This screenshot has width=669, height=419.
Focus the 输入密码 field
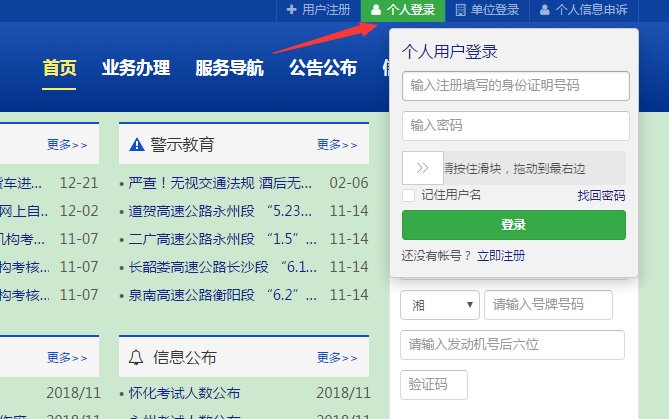(x=515, y=126)
